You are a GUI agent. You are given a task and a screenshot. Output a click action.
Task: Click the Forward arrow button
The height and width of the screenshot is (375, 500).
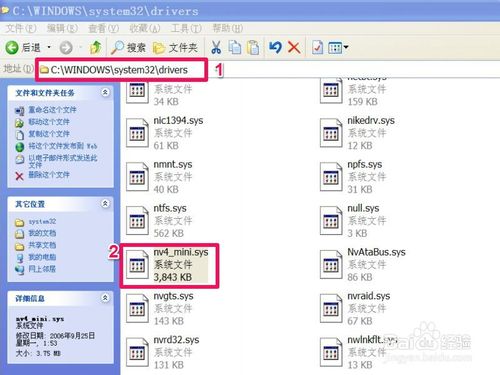pyautogui.click(x=66, y=48)
